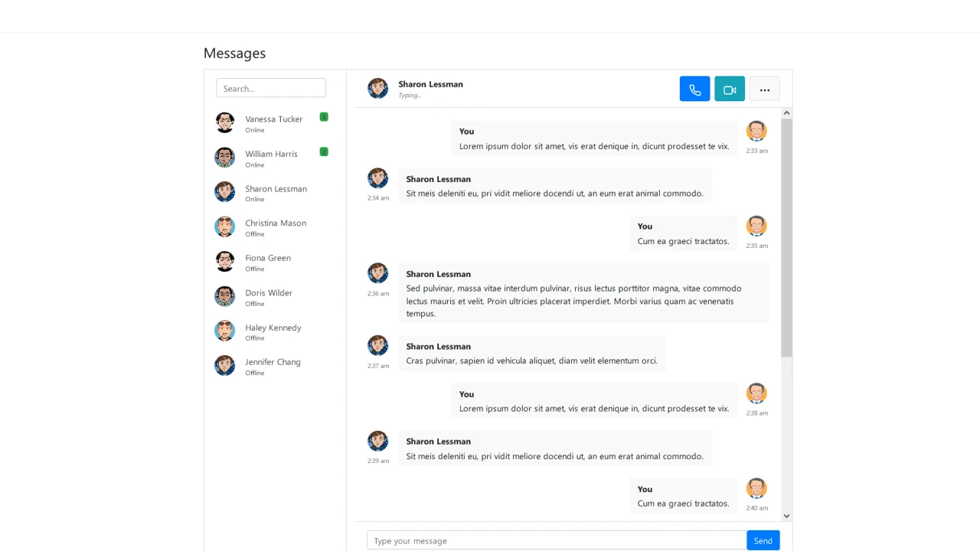This screenshot has height=551, width=980.
Task: Open the Doris Wilder conversation
Action: click(x=276, y=297)
